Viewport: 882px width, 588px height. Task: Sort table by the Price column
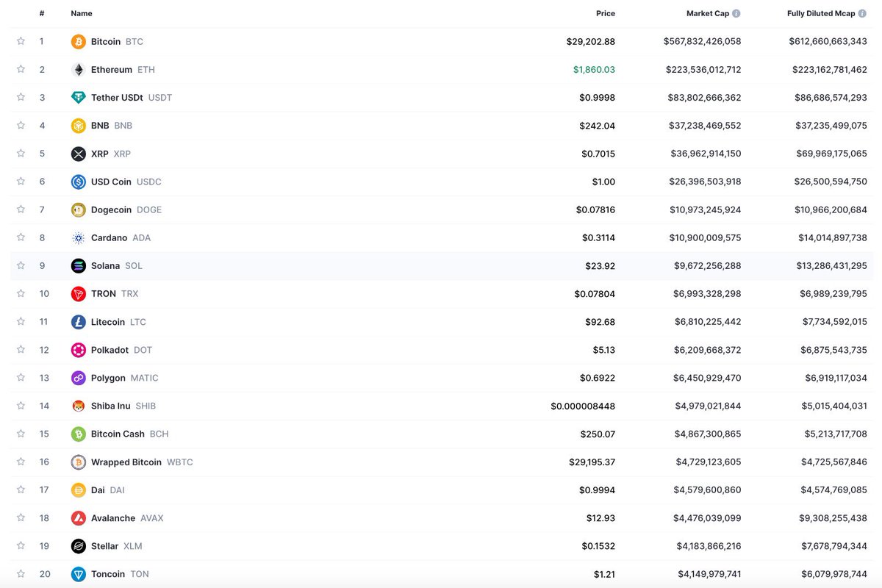[606, 13]
